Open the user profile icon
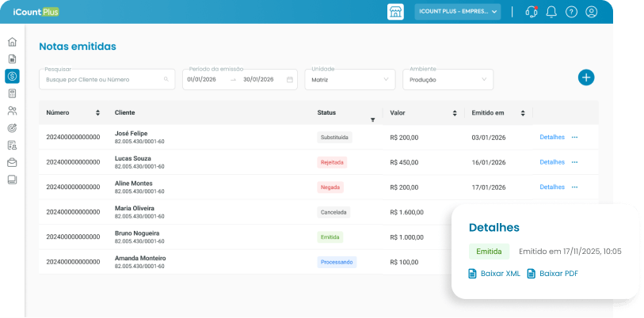 [592, 12]
